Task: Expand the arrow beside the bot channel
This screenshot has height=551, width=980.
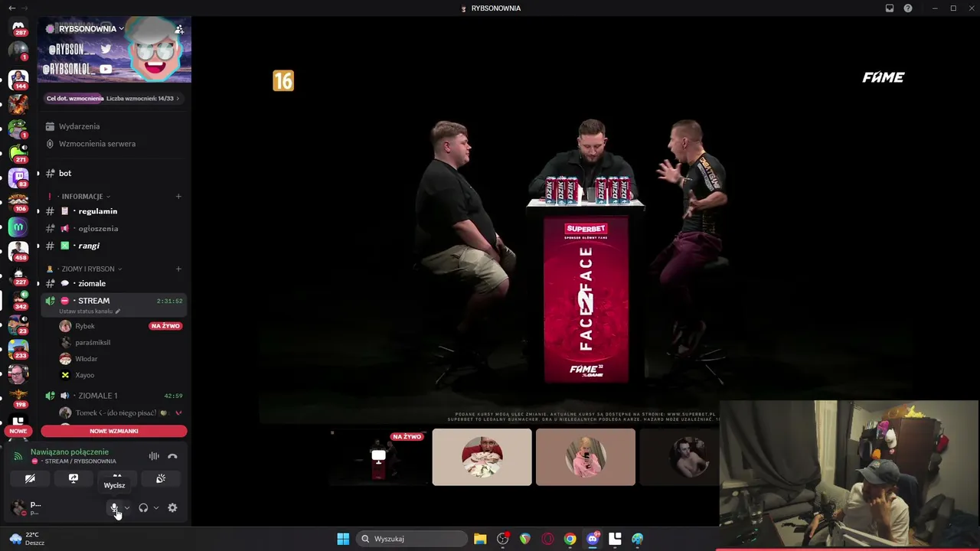Action: coord(38,173)
